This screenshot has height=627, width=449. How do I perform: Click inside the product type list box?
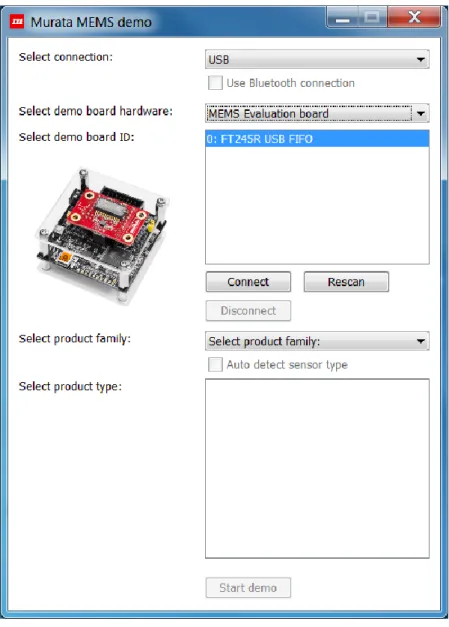pos(317,468)
